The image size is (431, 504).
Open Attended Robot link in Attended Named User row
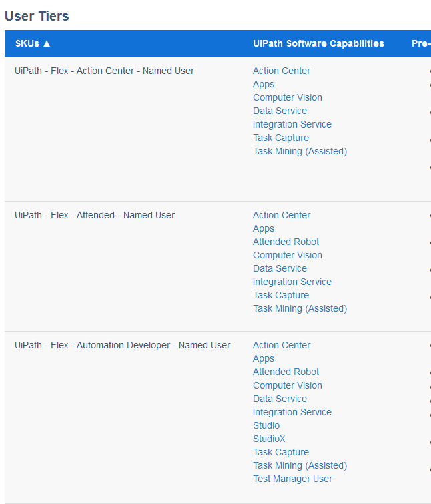286,242
